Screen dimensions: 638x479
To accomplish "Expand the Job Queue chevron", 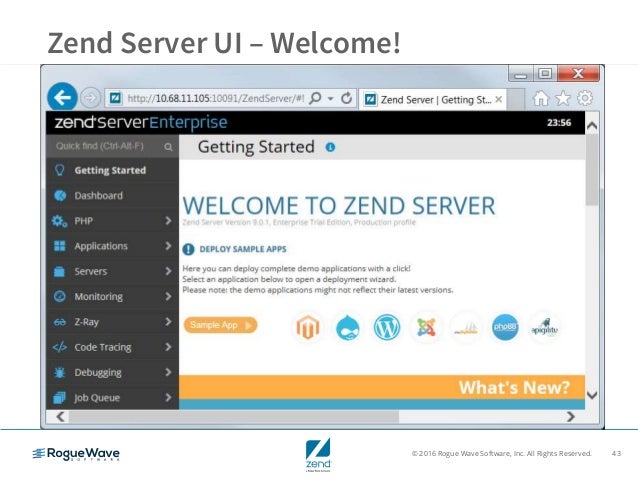I will click(x=168, y=397).
